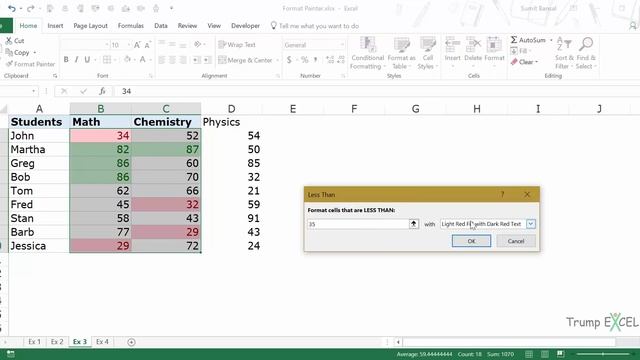The image size is (640, 360).
Task: Click the Cut scissors icon
Action: 9,40
